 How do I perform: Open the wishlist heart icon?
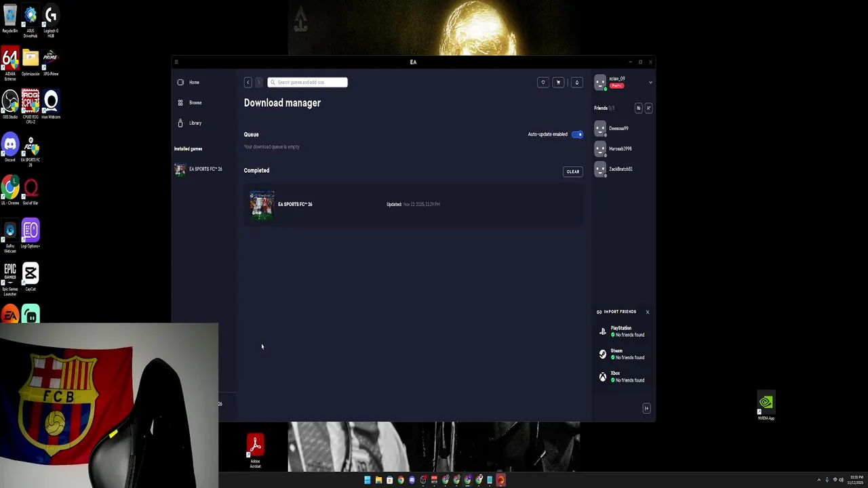click(x=542, y=82)
